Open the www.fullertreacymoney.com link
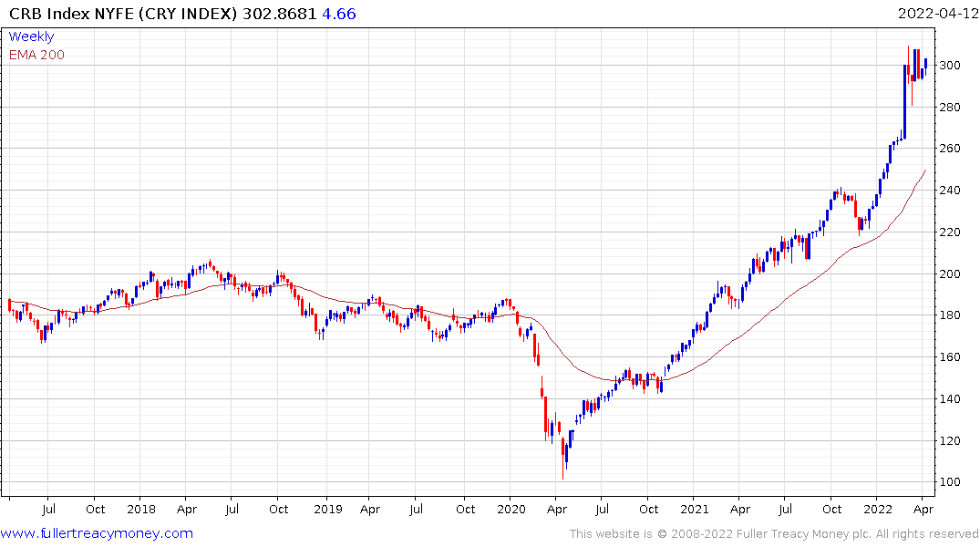This screenshot has width=980, height=547. (97, 533)
